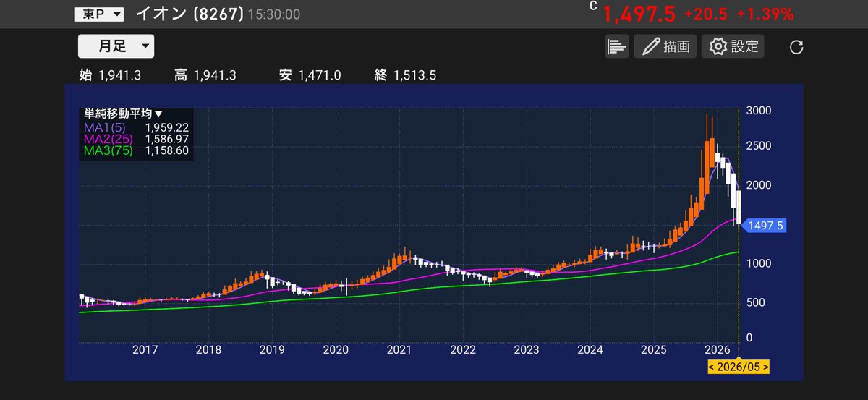This screenshot has height=400, width=868.
Task: Click the price-by-volume bars icon
Action: (x=616, y=47)
